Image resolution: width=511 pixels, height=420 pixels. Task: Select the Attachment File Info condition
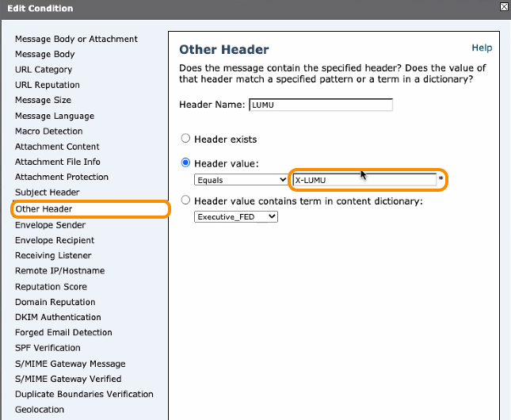(x=57, y=162)
